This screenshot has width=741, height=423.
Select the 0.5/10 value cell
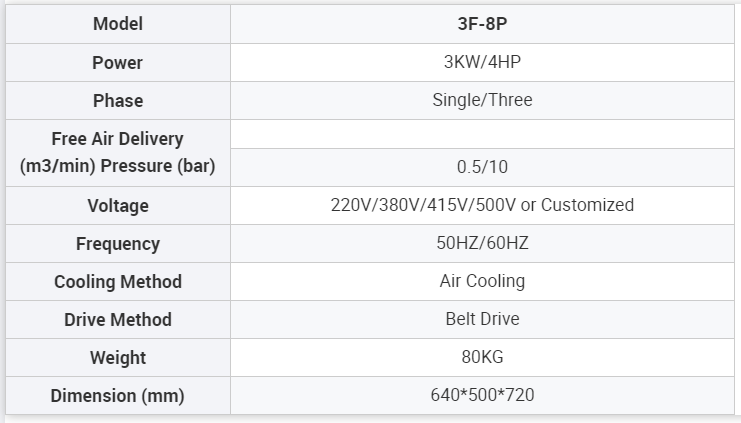482,167
